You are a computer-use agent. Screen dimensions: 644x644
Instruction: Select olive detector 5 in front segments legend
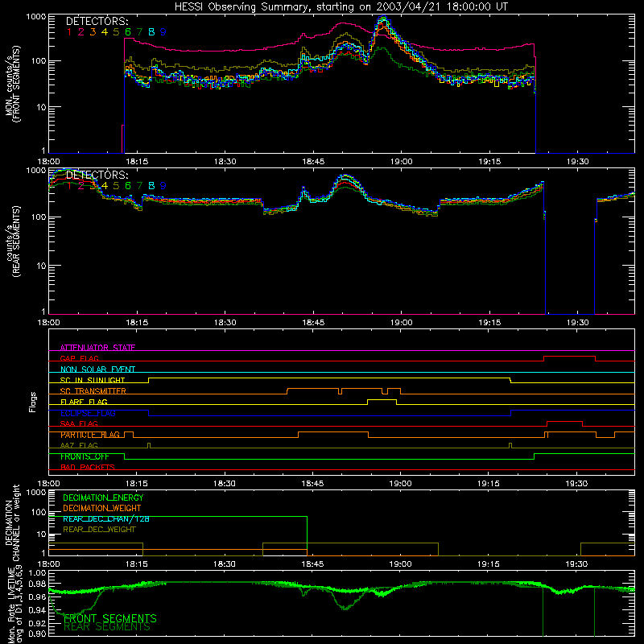click(116, 31)
